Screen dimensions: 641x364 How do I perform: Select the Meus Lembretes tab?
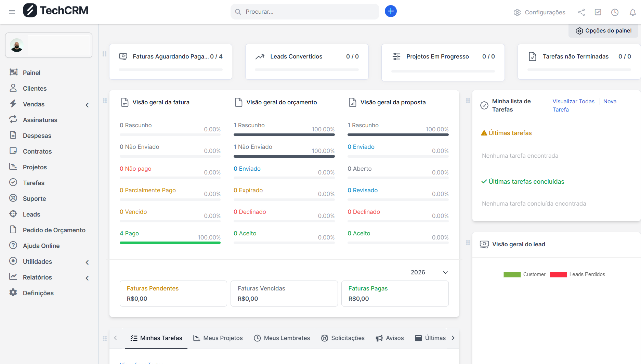pos(282,338)
